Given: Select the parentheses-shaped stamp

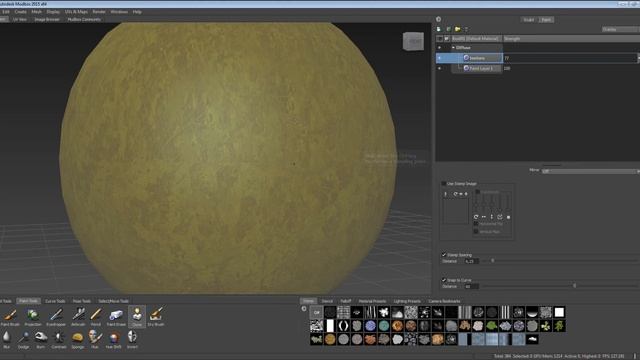Looking at the screenshot, I should (x=343, y=326).
